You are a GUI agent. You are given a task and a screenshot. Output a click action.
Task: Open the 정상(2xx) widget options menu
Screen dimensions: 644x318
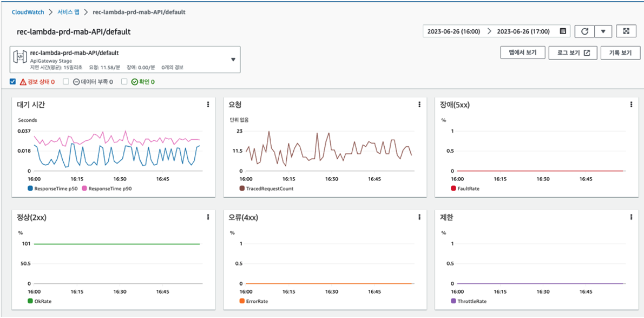[x=208, y=217]
